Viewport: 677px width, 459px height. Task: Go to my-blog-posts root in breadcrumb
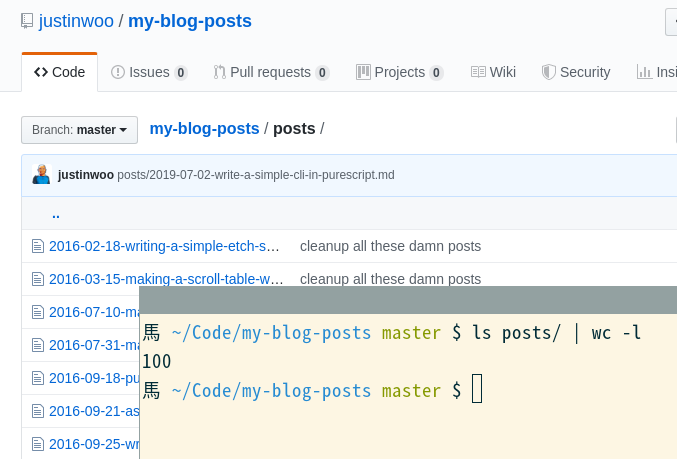tap(204, 129)
